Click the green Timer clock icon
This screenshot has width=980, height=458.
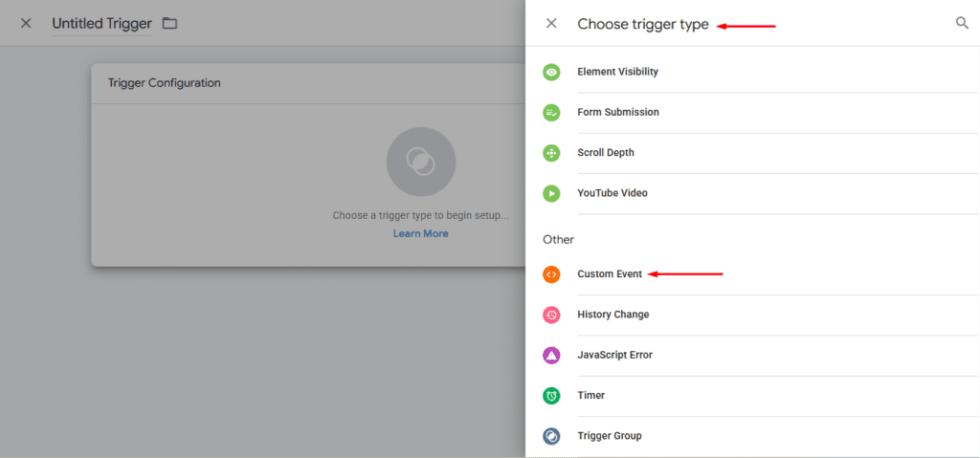click(x=551, y=395)
